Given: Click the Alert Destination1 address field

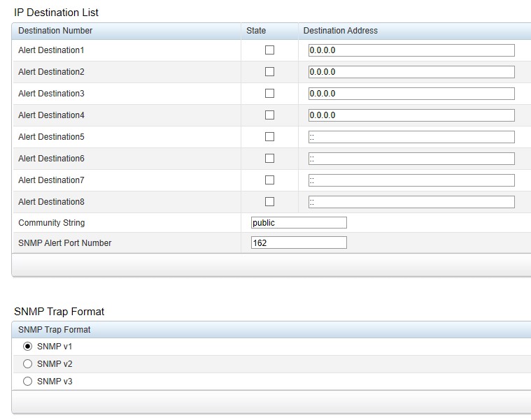Looking at the screenshot, I should pyautogui.click(x=411, y=50).
